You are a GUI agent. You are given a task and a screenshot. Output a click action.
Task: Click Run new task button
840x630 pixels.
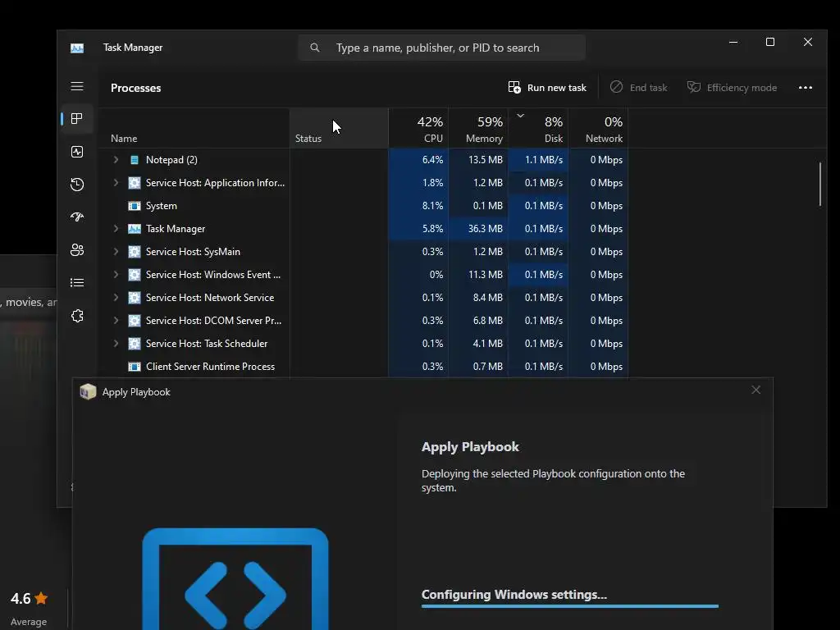point(547,87)
